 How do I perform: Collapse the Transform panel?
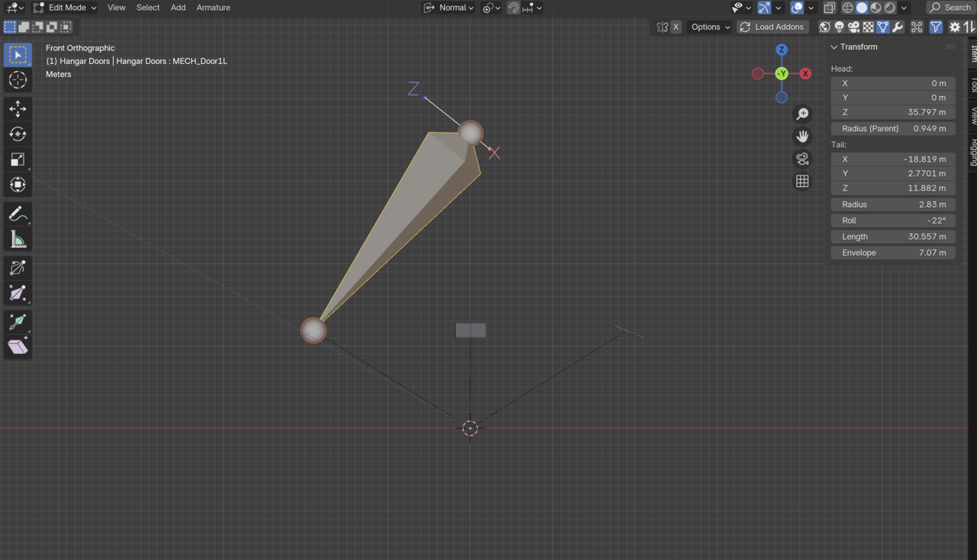pyautogui.click(x=834, y=47)
